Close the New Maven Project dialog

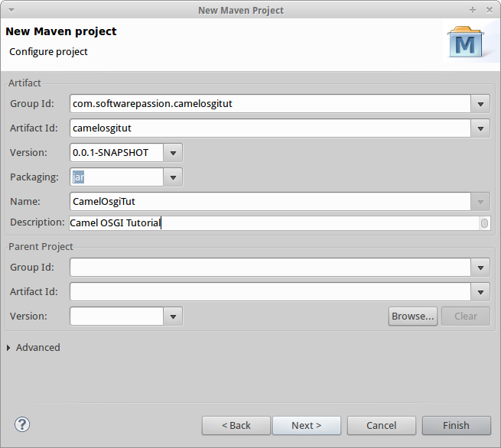490,10
